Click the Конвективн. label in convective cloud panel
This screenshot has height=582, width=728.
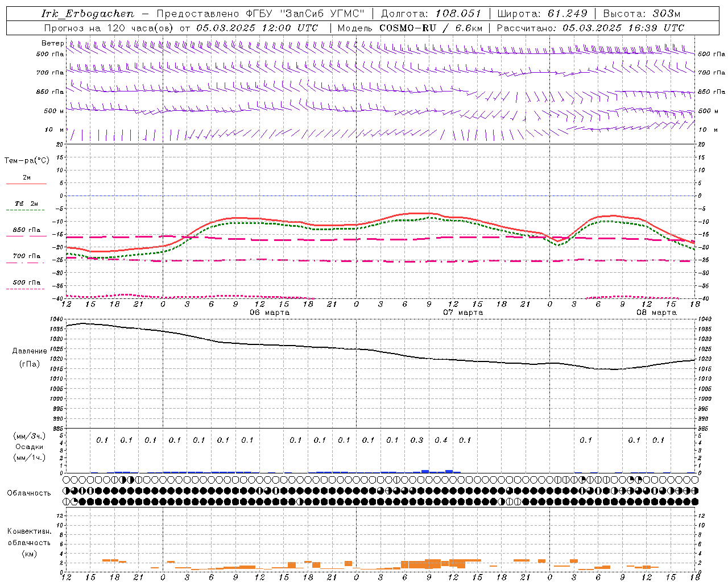tap(29, 531)
